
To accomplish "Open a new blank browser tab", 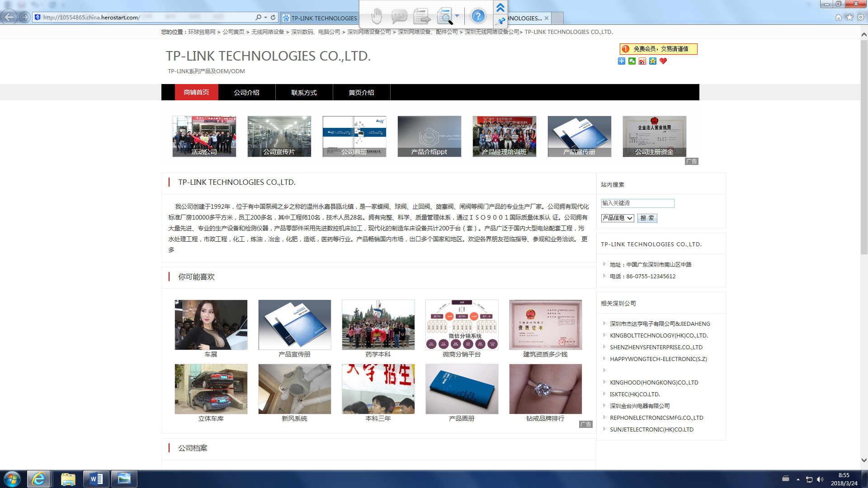I will 558,18.
